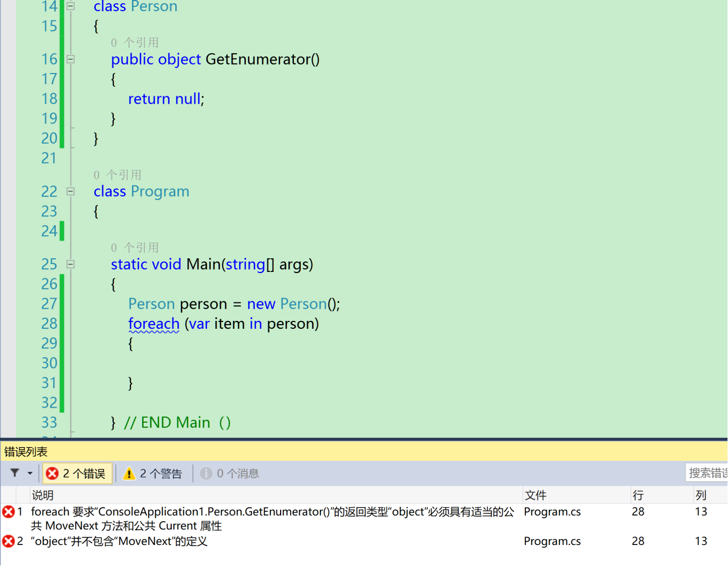
Task: Collapse the class Person block
Action: 71,6
